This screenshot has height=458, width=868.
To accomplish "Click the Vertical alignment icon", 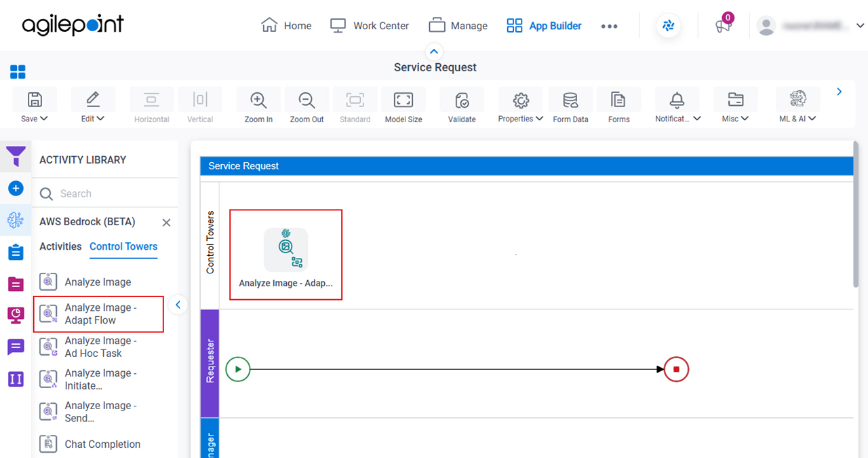I will click(200, 100).
